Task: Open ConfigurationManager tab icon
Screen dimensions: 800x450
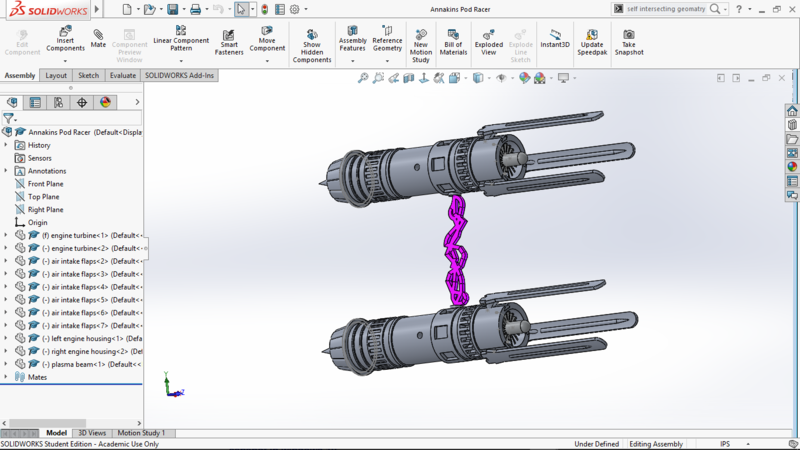Action: click(x=58, y=103)
